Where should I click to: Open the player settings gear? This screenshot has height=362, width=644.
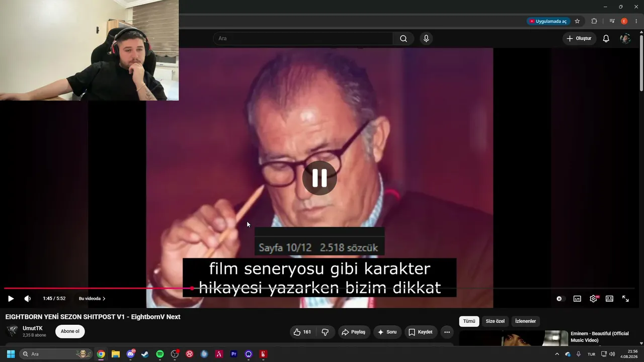(593, 299)
